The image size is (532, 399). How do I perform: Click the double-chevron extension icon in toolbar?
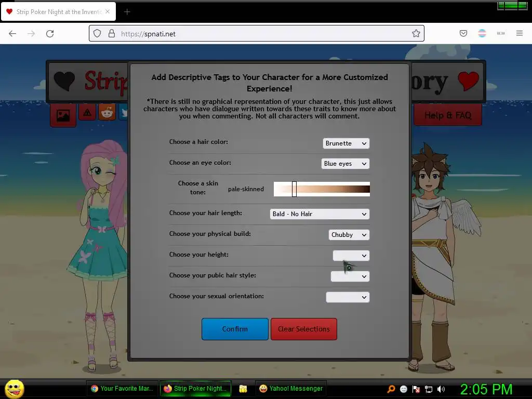tap(501, 33)
